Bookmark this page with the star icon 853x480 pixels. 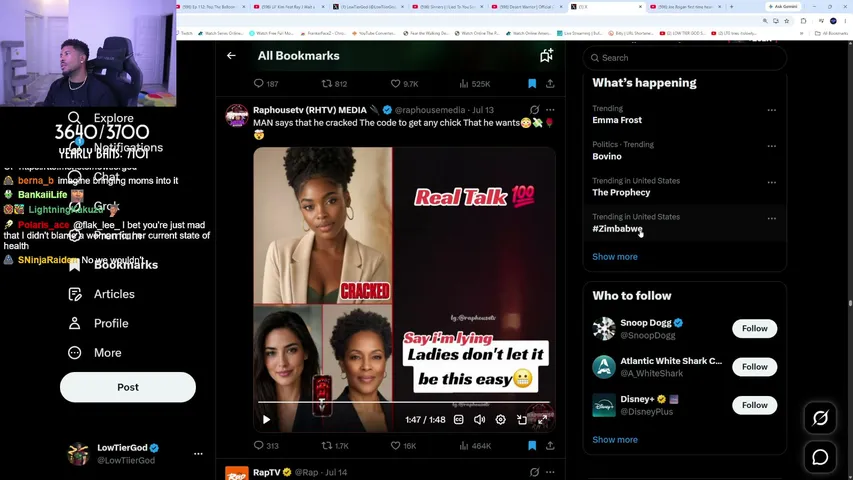click(x=787, y=21)
